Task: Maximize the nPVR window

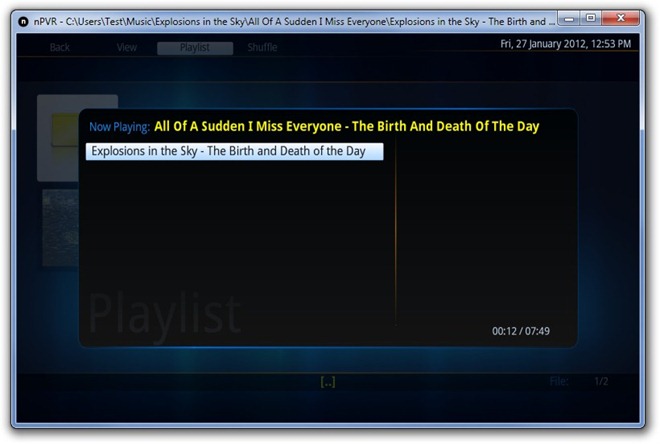Action: [591, 18]
